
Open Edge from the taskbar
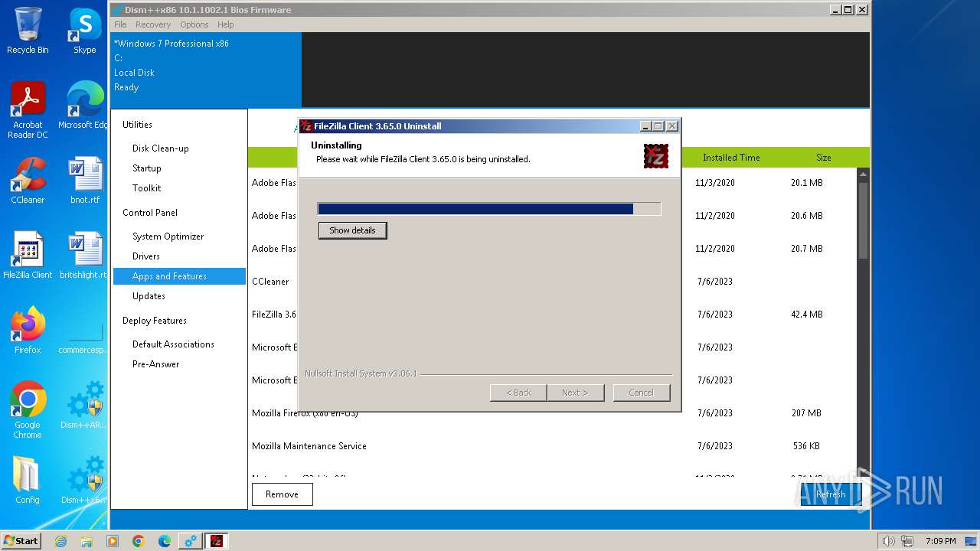coord(165,541)
